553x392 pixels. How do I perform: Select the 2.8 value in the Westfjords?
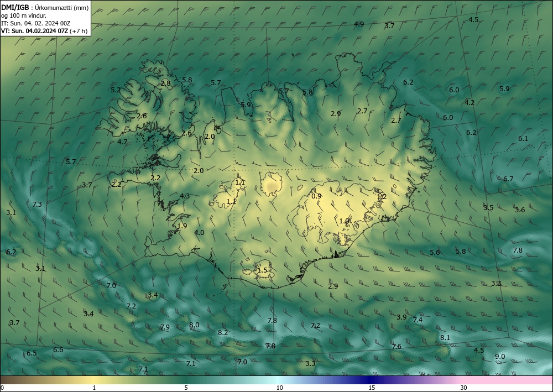click(165, 83)
